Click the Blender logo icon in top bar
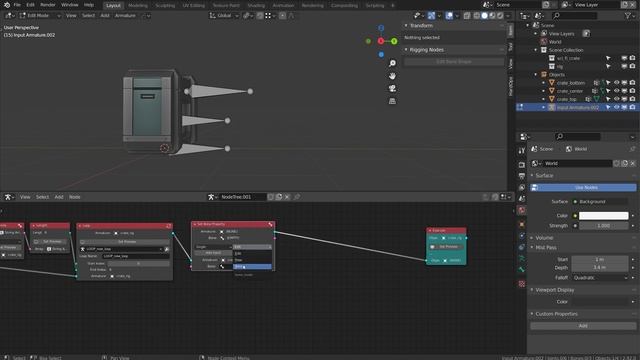Screen dimensions: 640x360 click(x=7, y=5)
